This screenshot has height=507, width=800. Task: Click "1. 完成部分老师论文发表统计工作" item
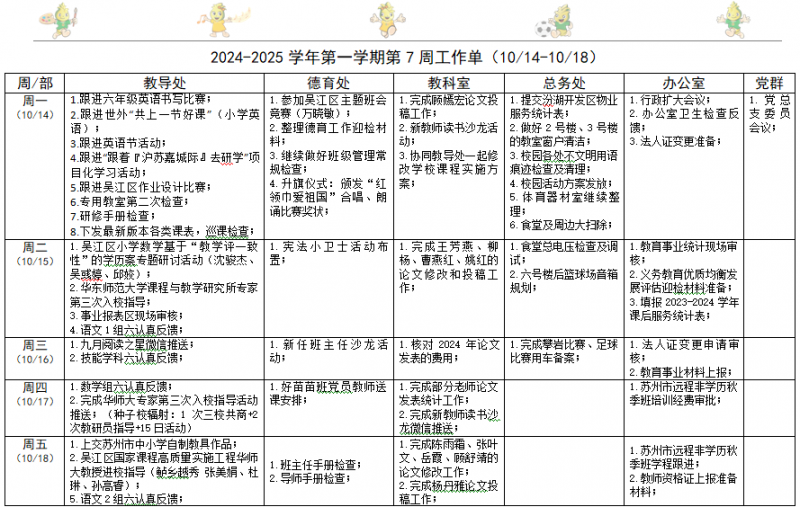(x=448, y=393)
